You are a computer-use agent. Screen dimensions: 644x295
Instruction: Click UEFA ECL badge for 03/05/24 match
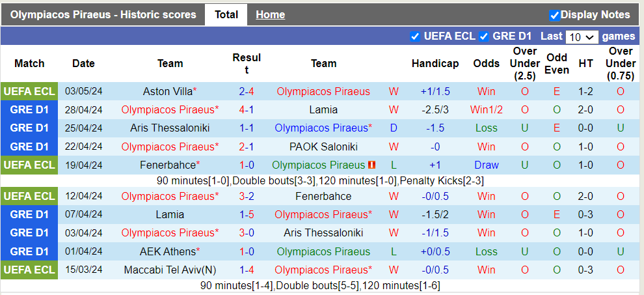point(29,92)
